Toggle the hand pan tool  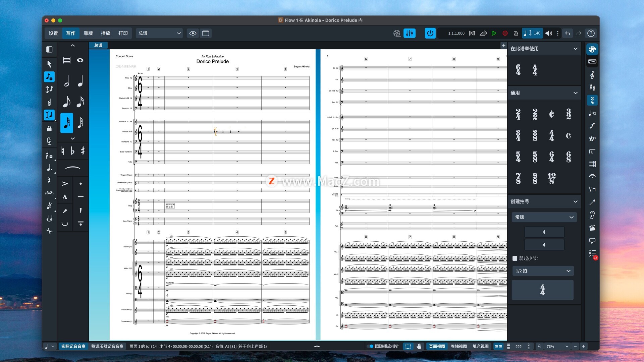pos(419,346)
